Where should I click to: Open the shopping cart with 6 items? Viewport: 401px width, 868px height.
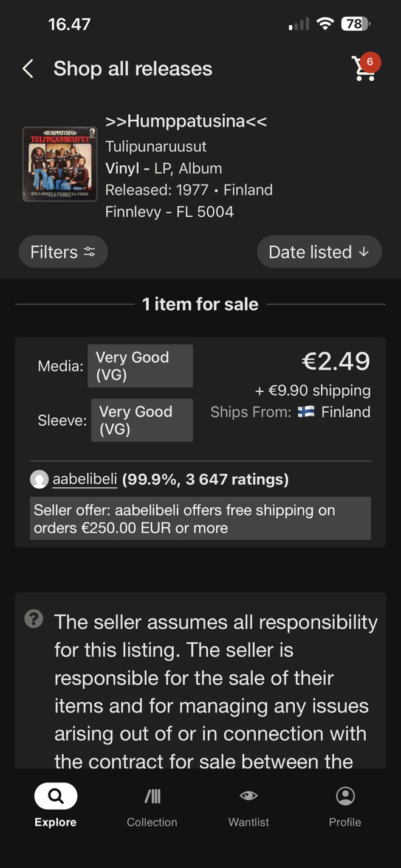tap(366, 67)
